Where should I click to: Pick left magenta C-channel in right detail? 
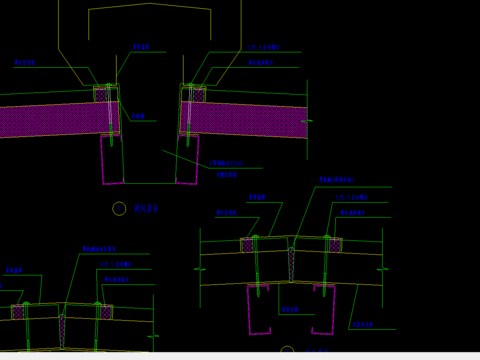pyautogui.click(x=258, y=310)
